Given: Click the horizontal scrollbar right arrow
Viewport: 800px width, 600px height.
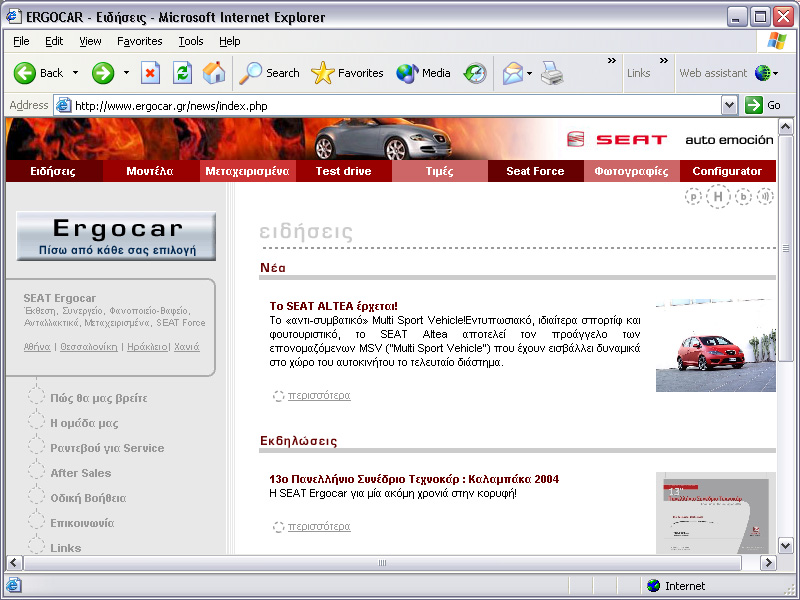Looking at the screenshot, I should 768,563.
